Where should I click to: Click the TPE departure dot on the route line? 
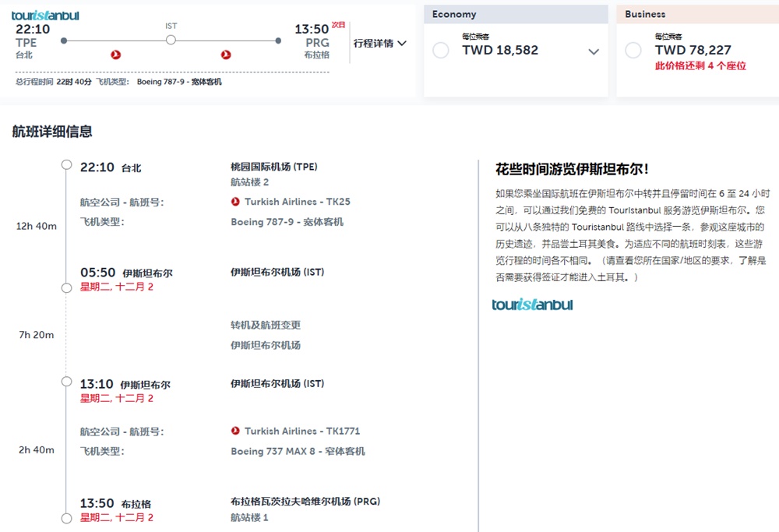[64, 41]
